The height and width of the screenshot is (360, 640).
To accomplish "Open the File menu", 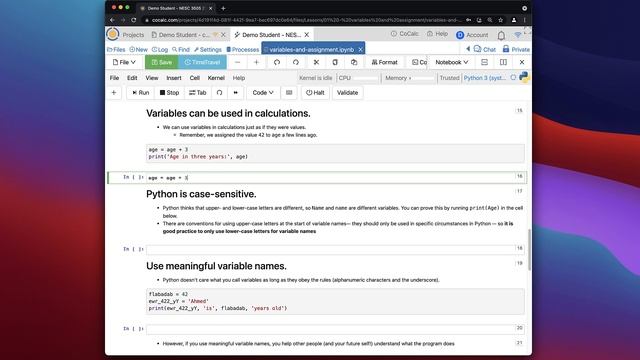I will pos(114,78).
